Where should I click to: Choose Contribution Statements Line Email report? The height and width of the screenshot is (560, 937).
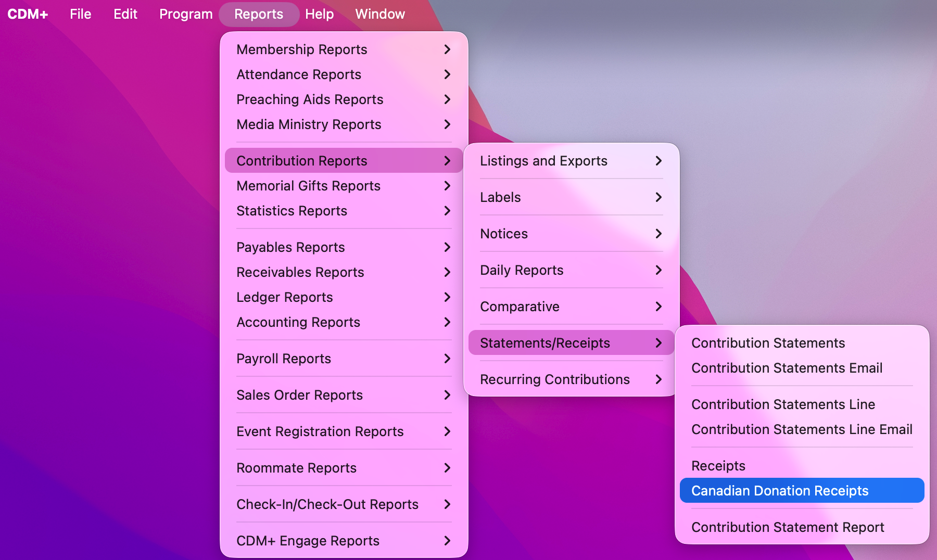pos(802,429)
